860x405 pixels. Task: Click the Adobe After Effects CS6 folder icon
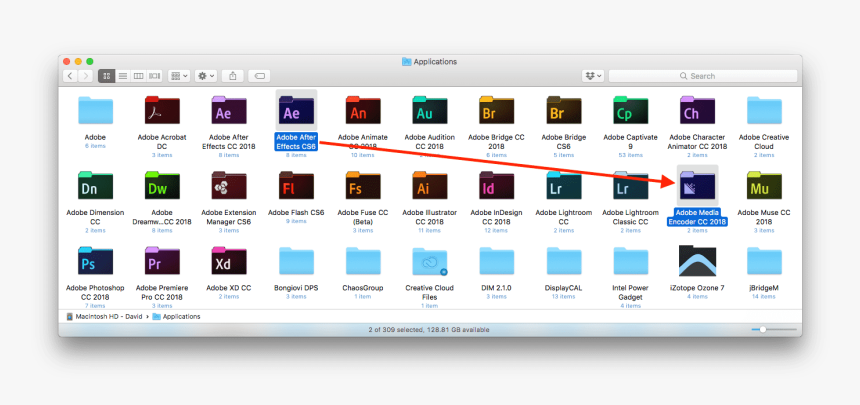296,110
